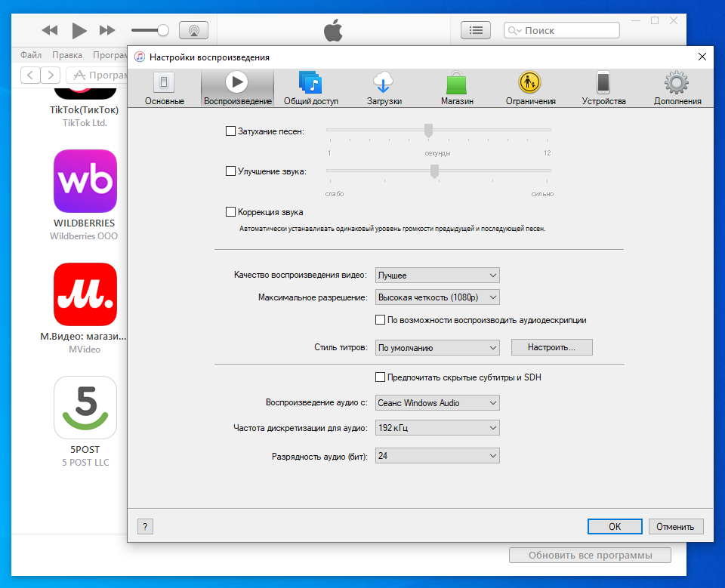Screen dimensions: 725x588
Task: Open Стиль титров dropdown
Action: coord(437,348)
